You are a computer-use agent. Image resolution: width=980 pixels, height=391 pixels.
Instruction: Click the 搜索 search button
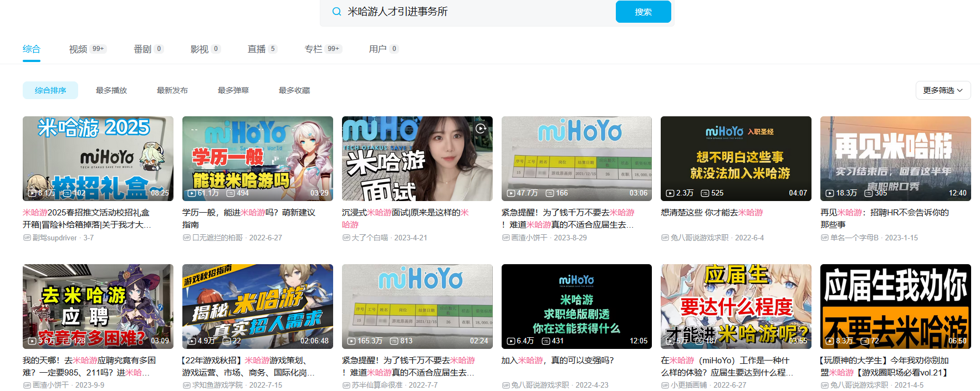click(x=644, y=12)
